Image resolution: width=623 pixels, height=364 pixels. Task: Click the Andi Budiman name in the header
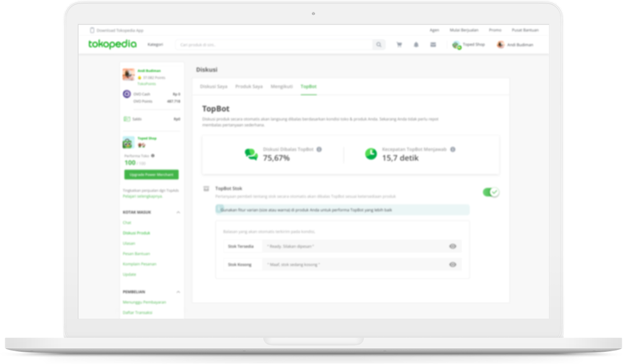520,44
